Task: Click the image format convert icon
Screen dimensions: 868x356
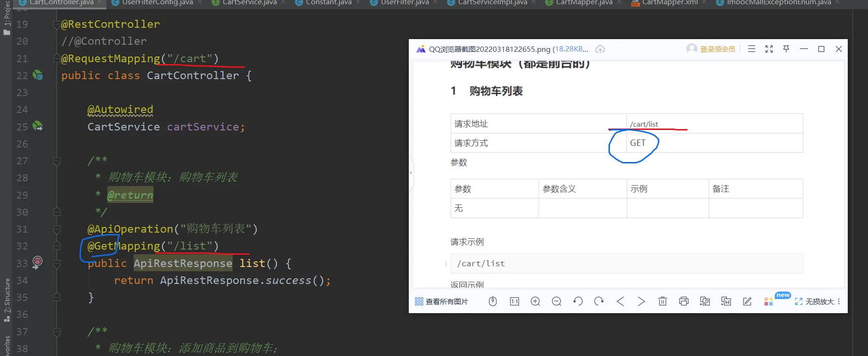Action: coord(705,301)
